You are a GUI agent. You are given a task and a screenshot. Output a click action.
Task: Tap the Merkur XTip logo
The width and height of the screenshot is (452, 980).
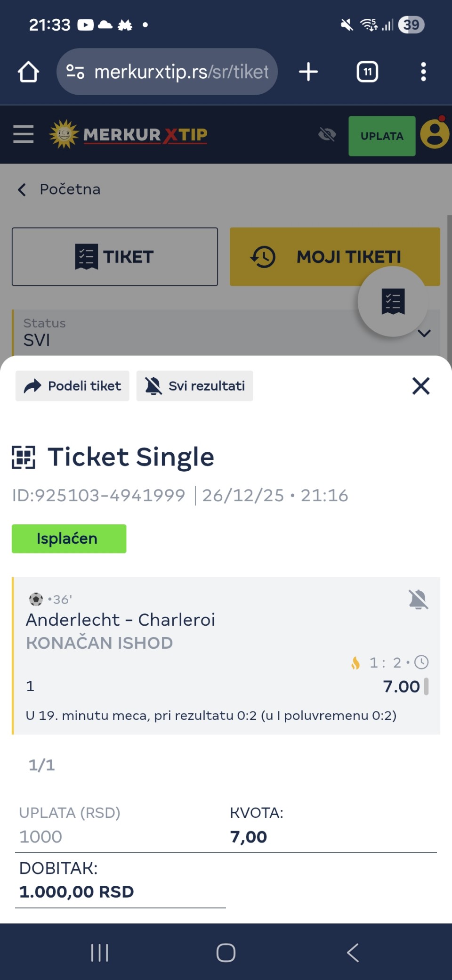(129, 135)
